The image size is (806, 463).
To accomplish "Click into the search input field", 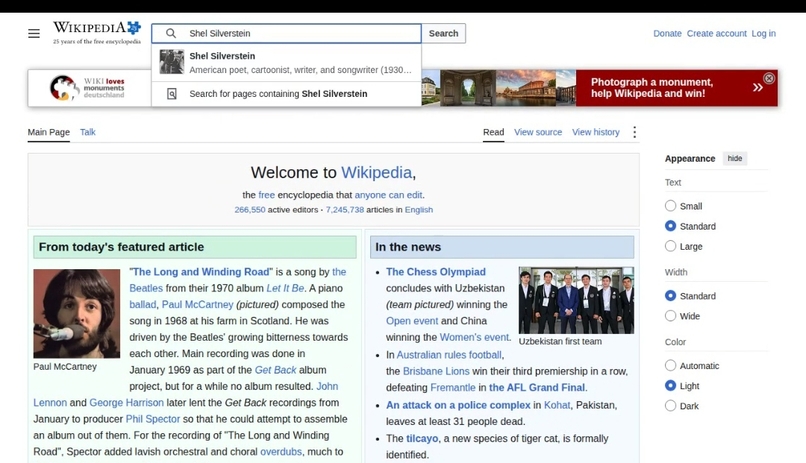I will (286, 33).
